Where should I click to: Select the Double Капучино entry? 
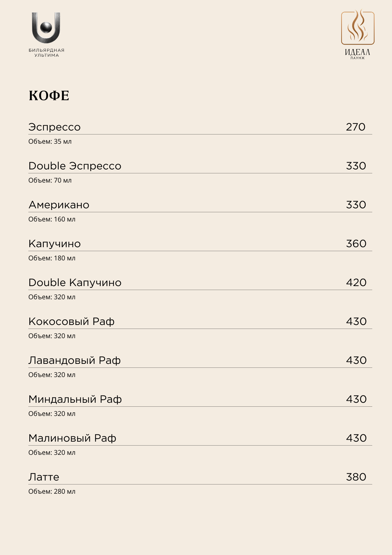(x=75, y=282)
